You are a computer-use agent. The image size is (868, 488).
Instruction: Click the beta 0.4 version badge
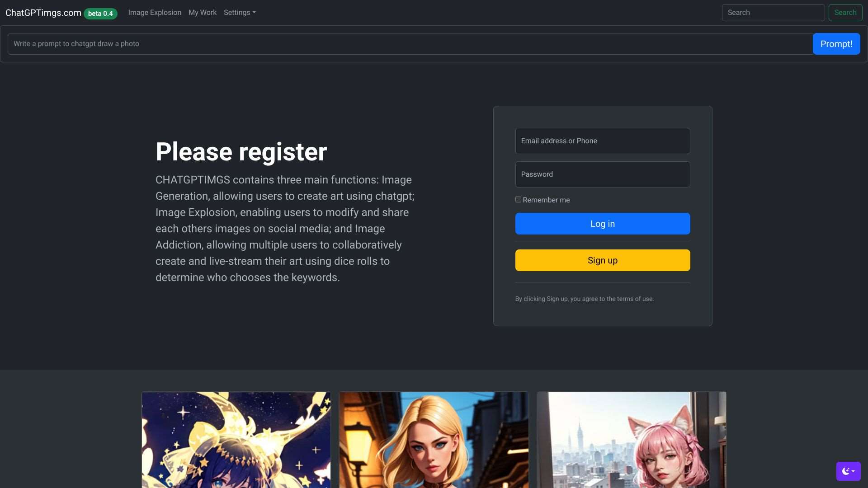coord(100,14)
